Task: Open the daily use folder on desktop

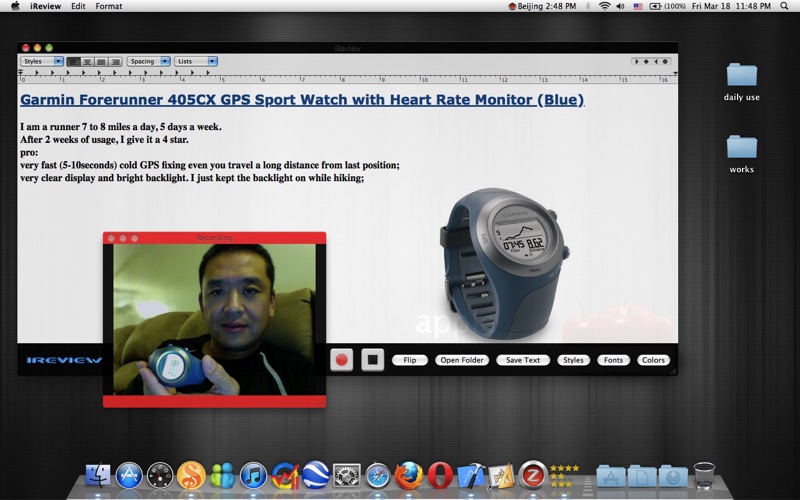Action: tap(741, 82)
